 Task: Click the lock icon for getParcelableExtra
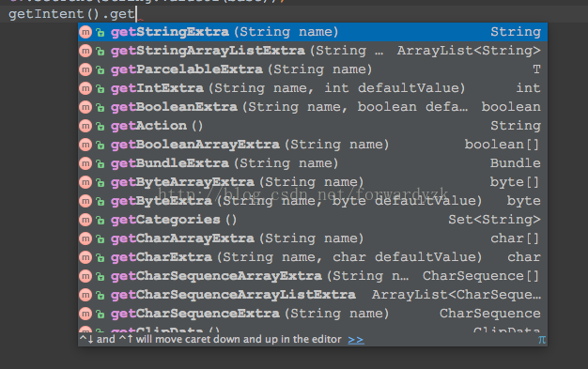click(x=100, y=70)
